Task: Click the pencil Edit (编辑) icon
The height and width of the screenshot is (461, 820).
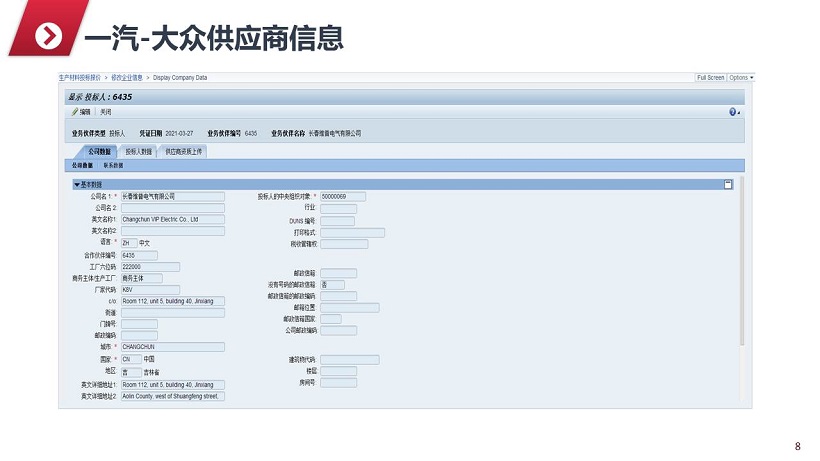Action: tap(74, 112)
